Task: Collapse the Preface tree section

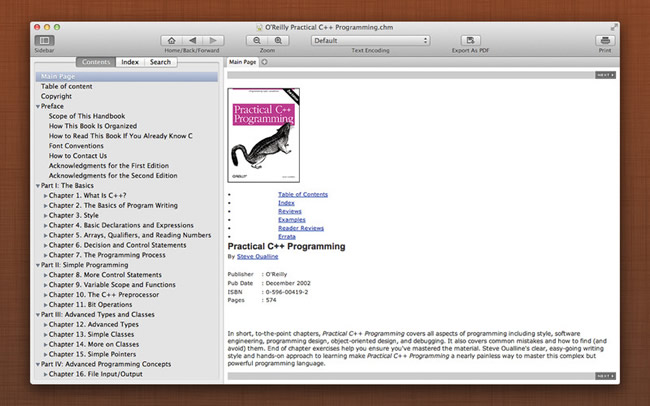Action: tap(38, 106)
